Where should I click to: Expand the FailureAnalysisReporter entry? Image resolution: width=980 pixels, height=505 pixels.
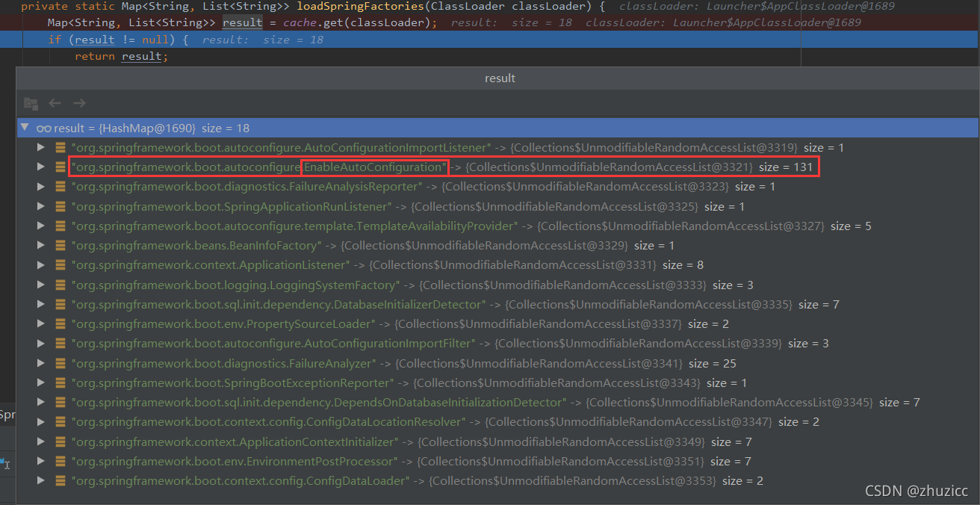pyautogui.click(x=41, y=186)
